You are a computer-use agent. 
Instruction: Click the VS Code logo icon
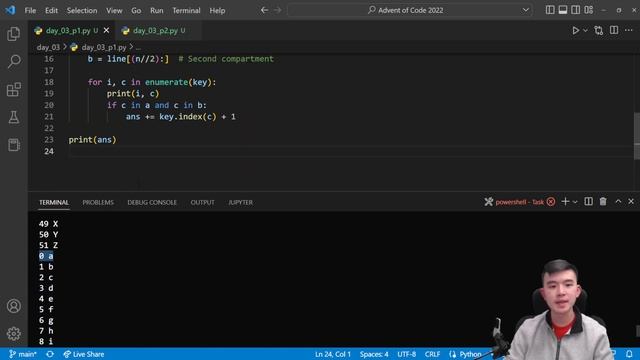click(x=10, y=10)
